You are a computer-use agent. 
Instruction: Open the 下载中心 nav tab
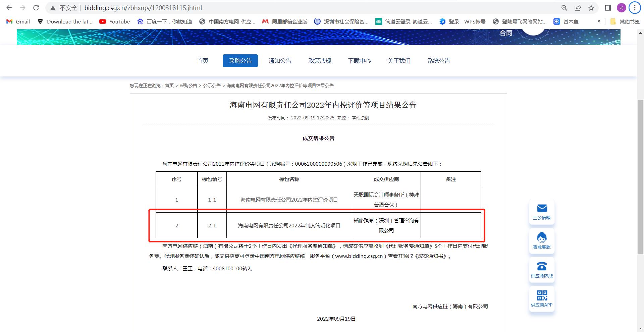pos(359,61)
